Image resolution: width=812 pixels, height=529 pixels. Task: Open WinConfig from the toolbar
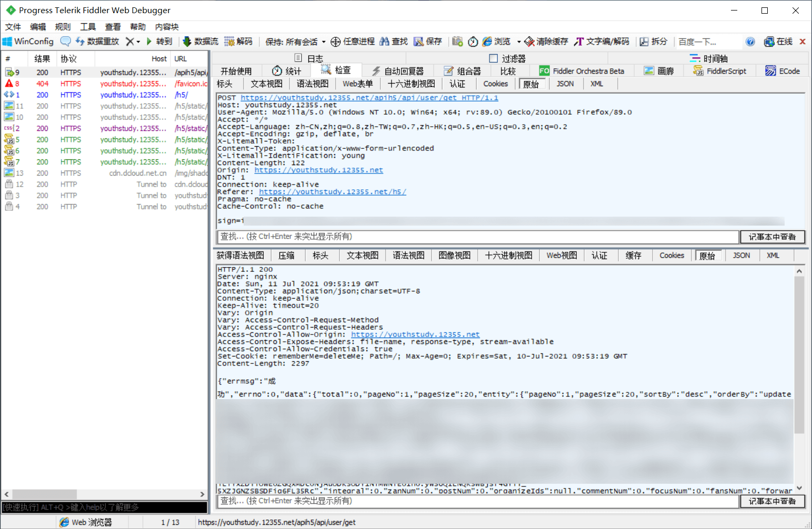click(x=28, y=41)
